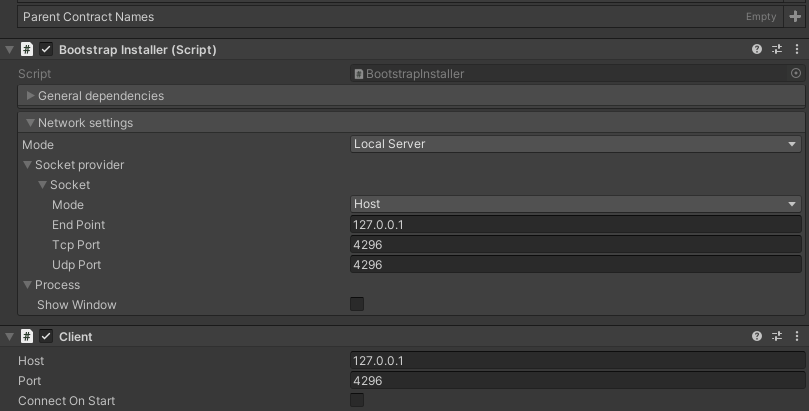
Task: Click the Connect On Start label
Action: (x=67, y=401)
